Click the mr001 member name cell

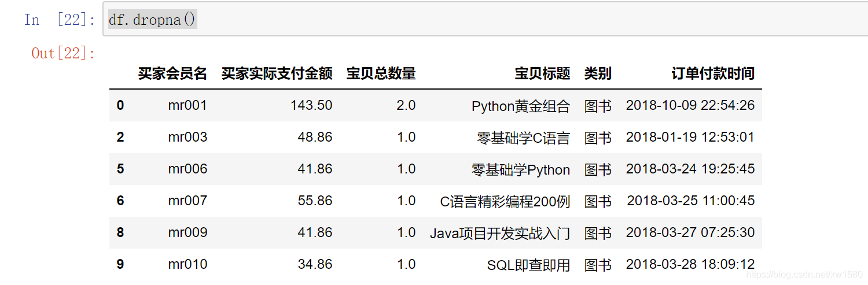tap(187, 105)
